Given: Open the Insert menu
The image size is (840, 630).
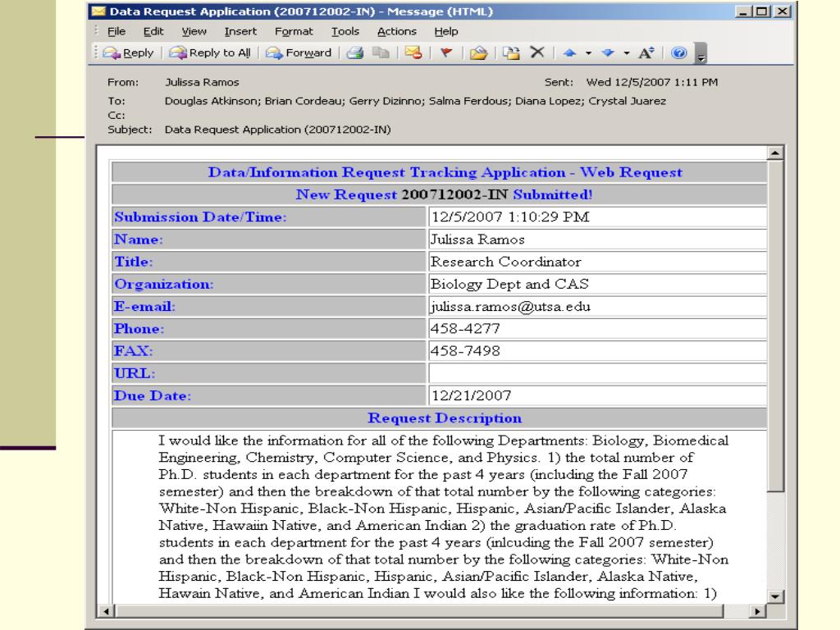Looking at the screenshot, I should [x=240, y=32].
